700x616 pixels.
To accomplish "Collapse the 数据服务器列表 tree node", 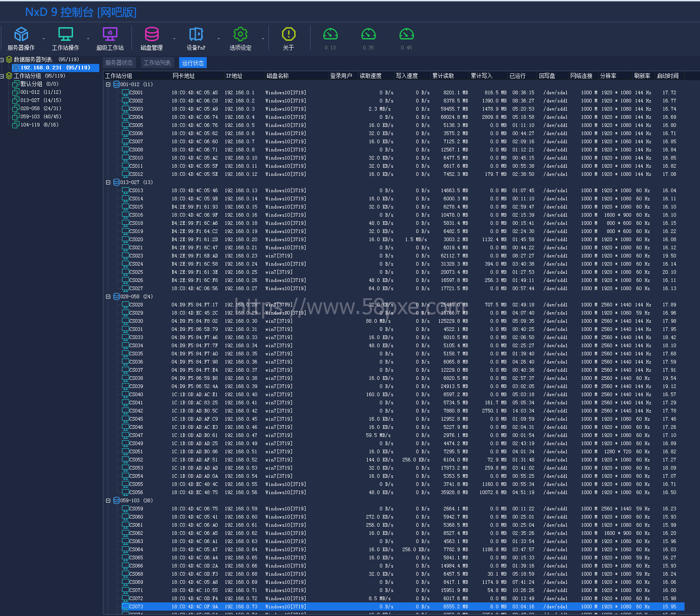I will tap(2, 59).
